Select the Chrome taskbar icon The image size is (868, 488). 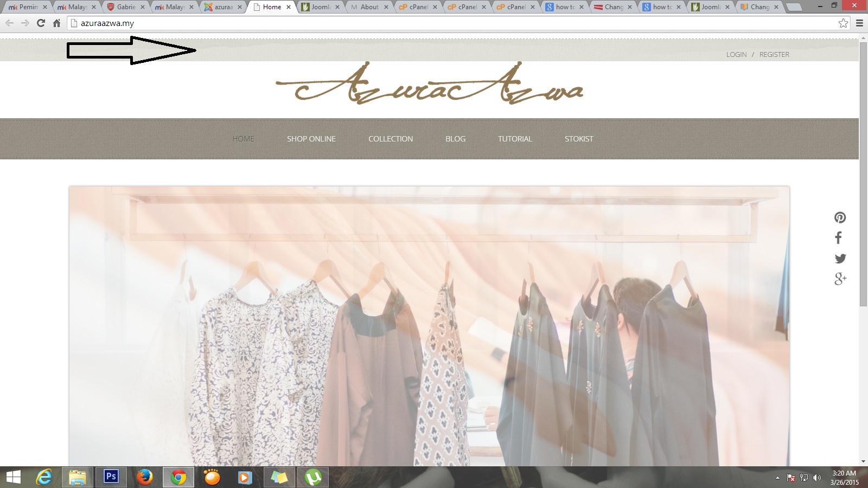(178, 477)
